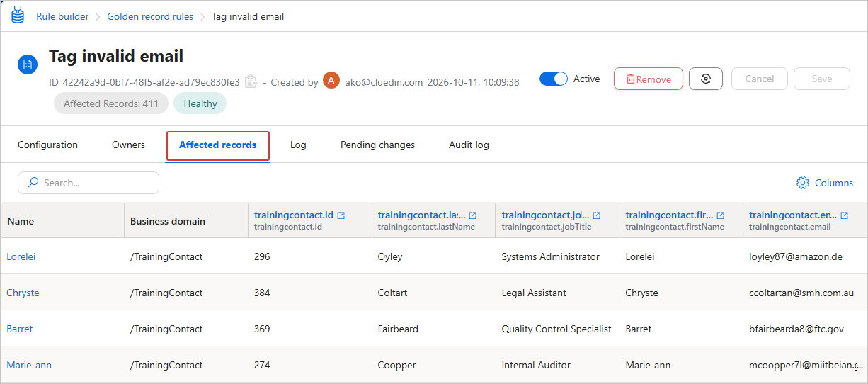
Task: Select the Affected records tab
Action: [x=218, y=145]
